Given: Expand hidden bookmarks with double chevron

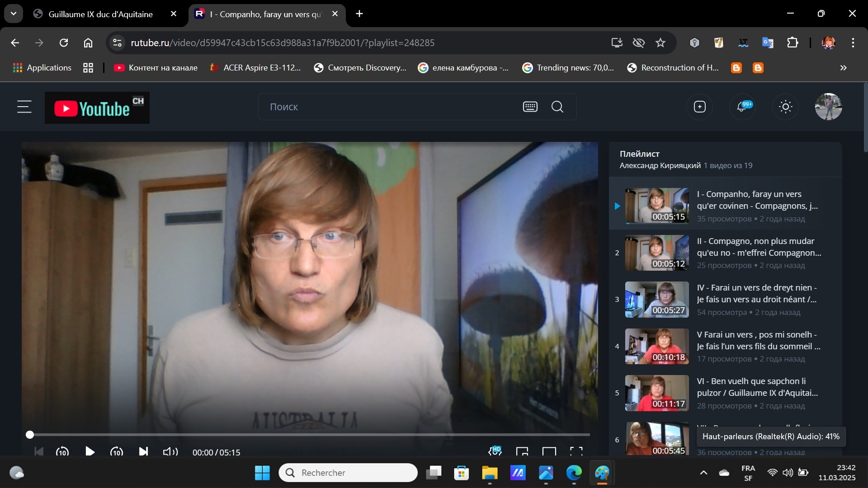Looking at the screenshot, I should [843, 68].
